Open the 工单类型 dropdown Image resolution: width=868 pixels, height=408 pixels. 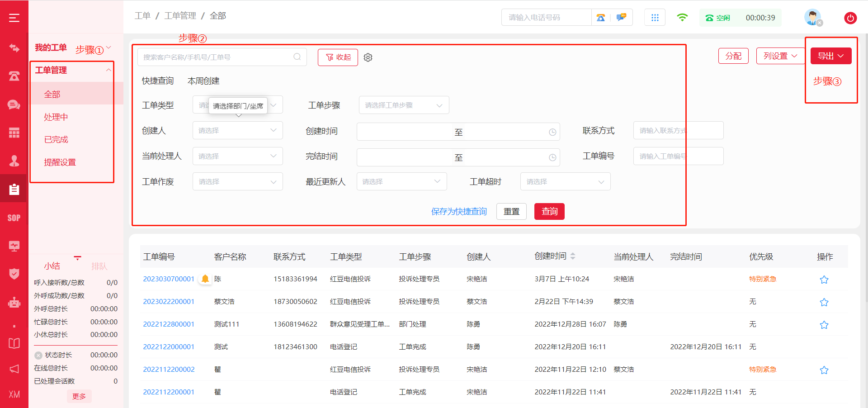tap(238, 105)
